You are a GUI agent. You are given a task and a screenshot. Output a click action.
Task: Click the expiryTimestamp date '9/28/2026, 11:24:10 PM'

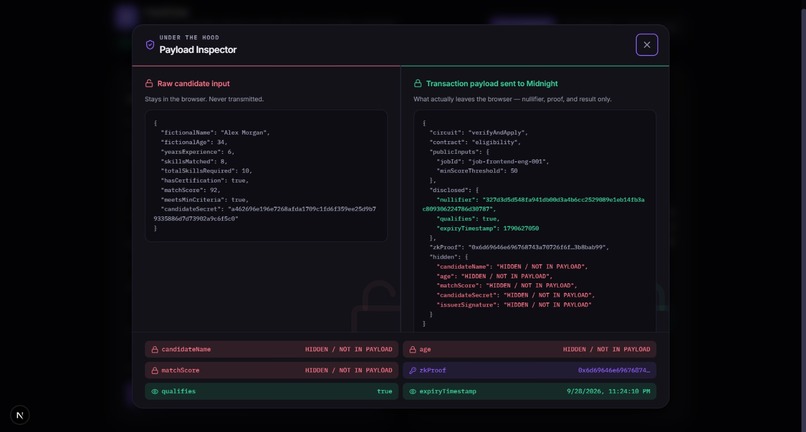[x=609, y=391]
